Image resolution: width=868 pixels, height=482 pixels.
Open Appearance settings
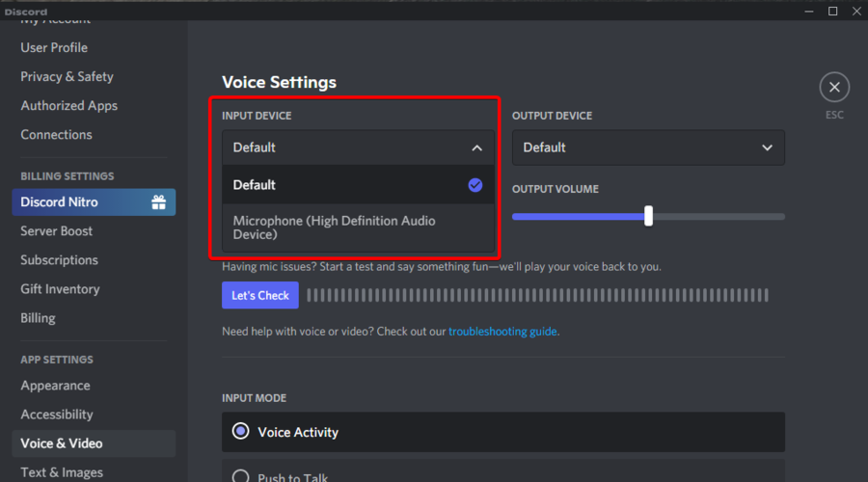pos(55,386)
